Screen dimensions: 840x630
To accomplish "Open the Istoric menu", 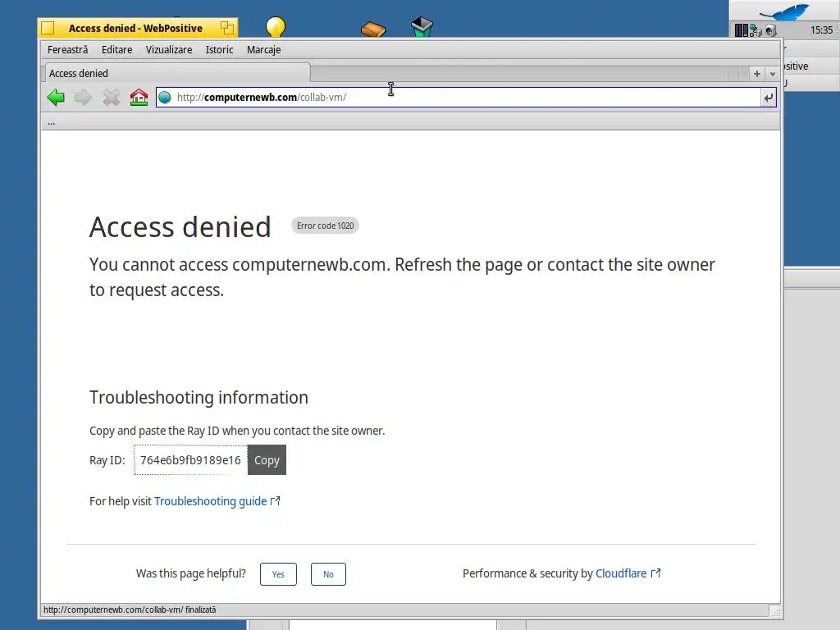I will tap(219, 50).
